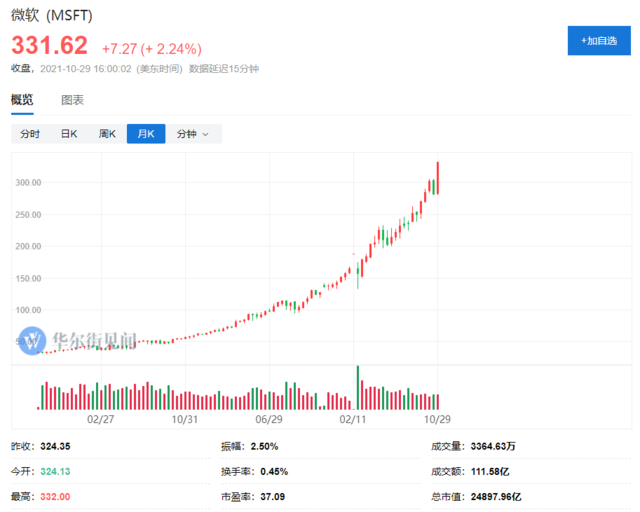Click the 今开 324.13 open price value
Screen dimensions: 640x512
[x=55, y=472]
